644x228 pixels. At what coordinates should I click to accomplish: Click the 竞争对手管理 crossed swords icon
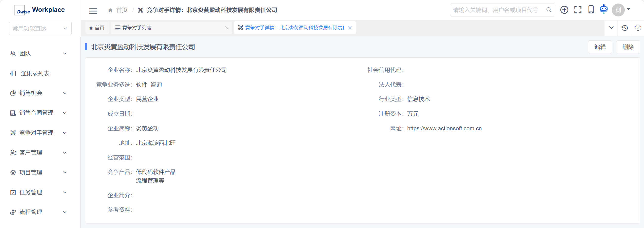pos(13,133)
